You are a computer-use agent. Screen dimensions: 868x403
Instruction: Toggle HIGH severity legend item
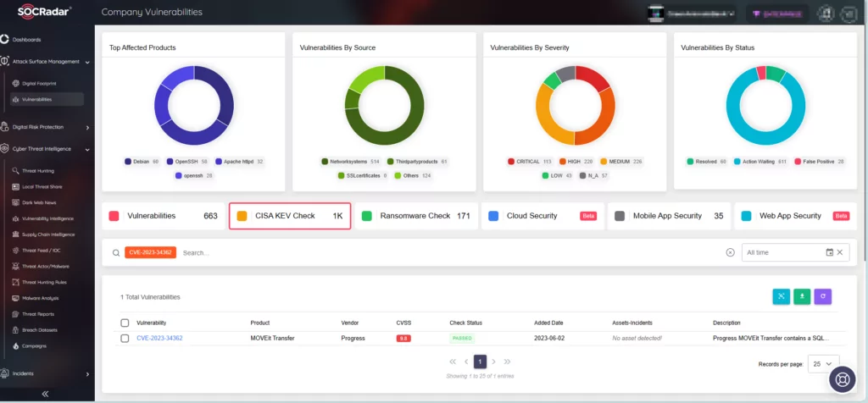click(576, 162)
